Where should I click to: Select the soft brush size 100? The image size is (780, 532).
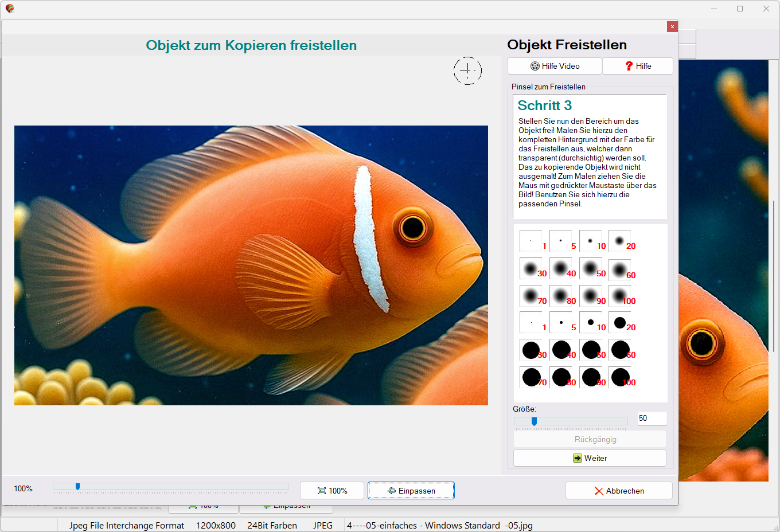(x=620, y=296)
